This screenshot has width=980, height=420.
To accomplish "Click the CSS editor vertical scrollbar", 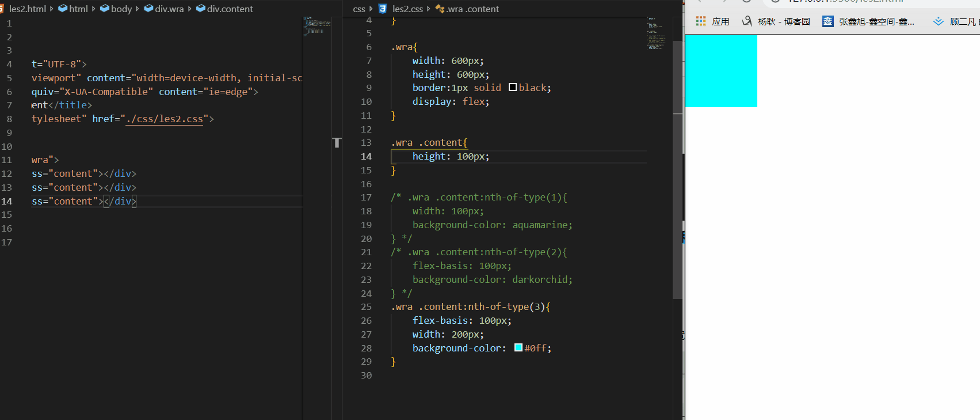I will point(678,173).
